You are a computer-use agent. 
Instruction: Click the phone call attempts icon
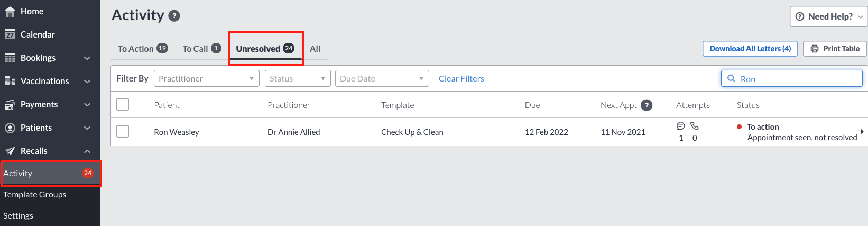point(695,126)
